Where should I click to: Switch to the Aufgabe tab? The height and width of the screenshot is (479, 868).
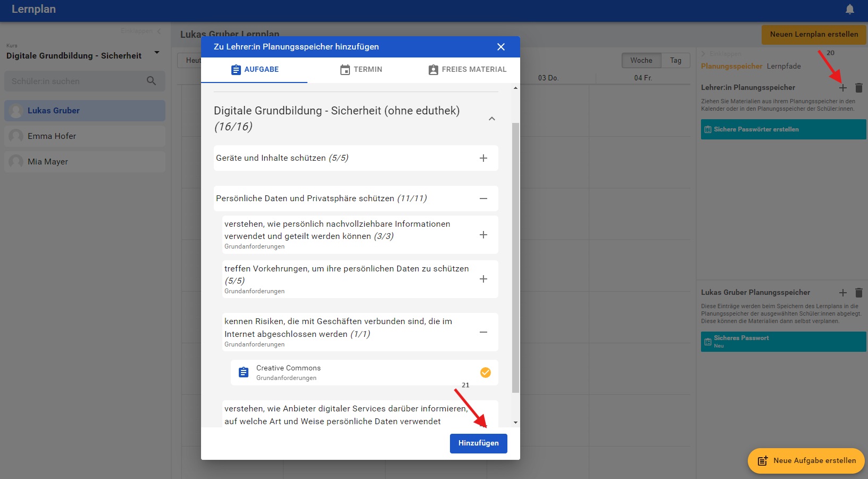tap(254, 70)
